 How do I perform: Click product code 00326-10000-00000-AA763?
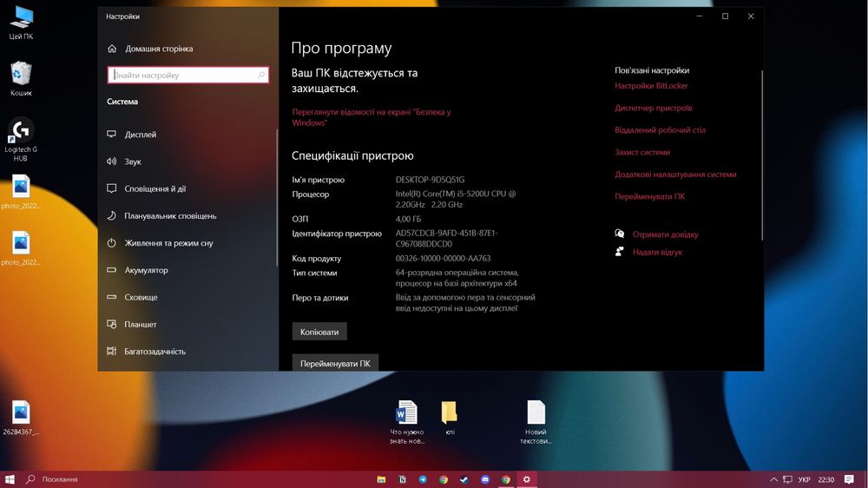pos(443,258)
